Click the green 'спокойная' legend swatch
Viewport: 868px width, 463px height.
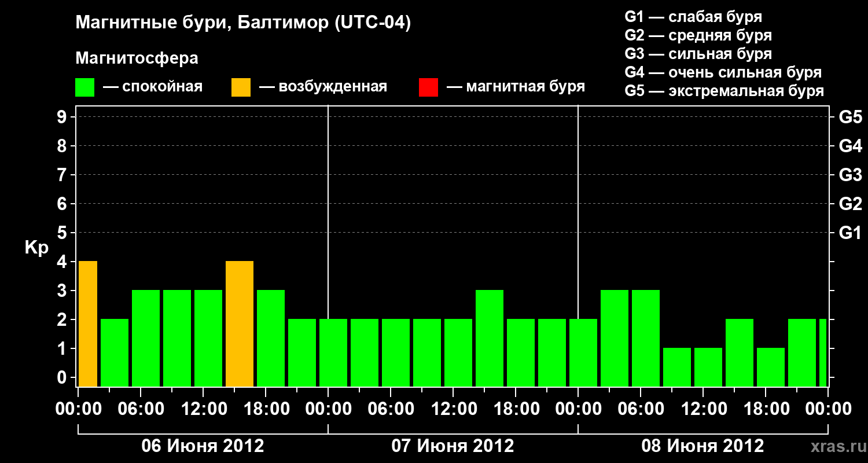coord(84,87)
